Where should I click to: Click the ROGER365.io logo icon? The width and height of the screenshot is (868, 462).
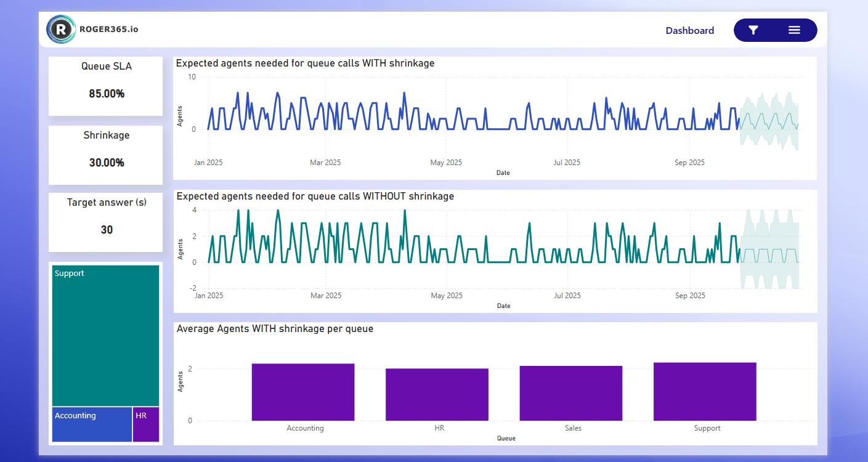[60, 29]
